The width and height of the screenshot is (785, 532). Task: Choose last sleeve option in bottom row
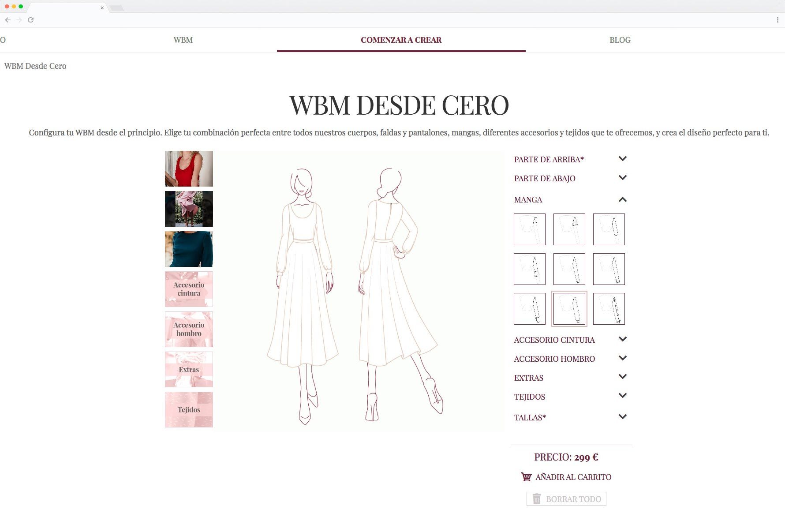(609, 309)
